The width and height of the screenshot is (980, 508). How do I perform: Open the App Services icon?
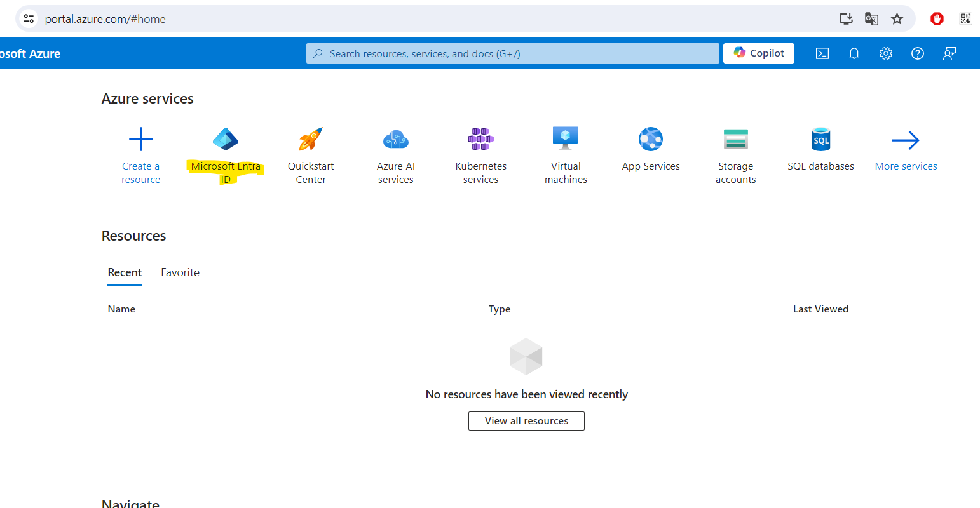pos(651,139)
